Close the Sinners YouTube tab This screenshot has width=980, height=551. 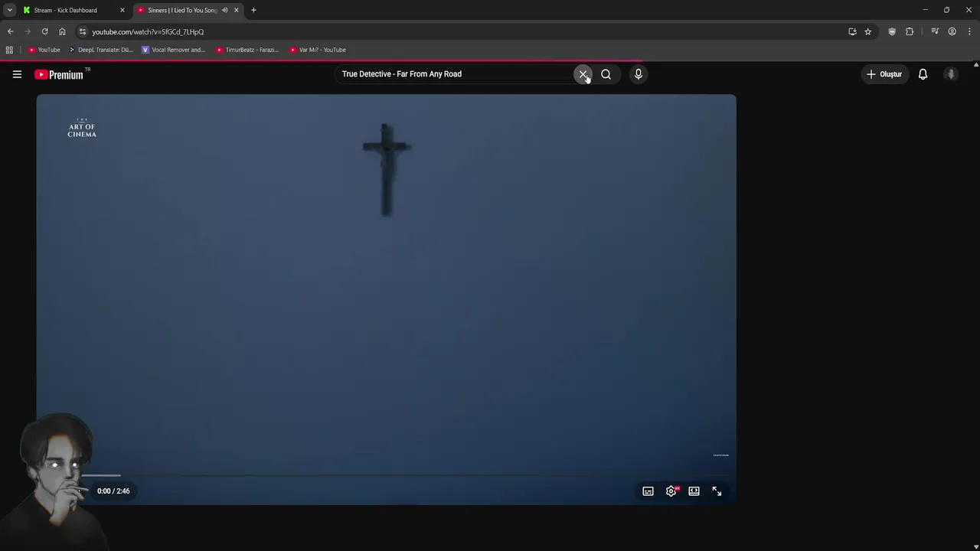pos(236,10)
